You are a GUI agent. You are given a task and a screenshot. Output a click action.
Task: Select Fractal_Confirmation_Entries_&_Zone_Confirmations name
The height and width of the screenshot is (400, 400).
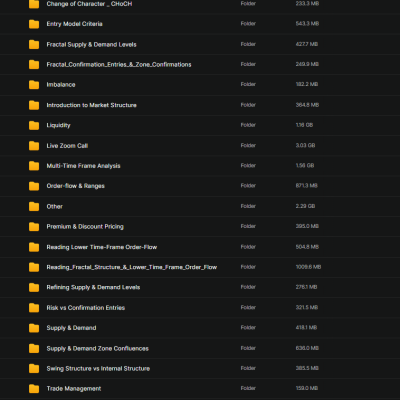(119, 64)
